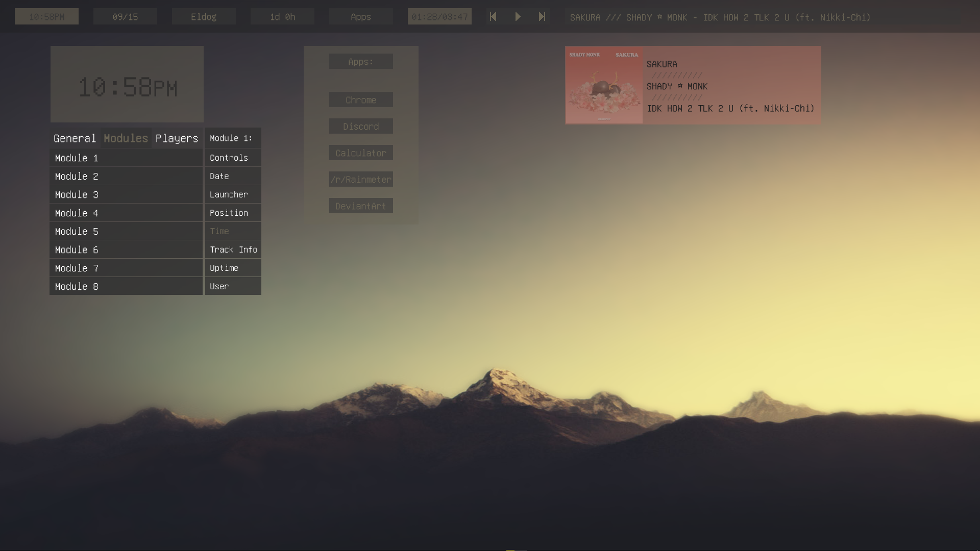Switch to the Players tab
Viewport: 980px width, 551px height.
tap(177, 138)
